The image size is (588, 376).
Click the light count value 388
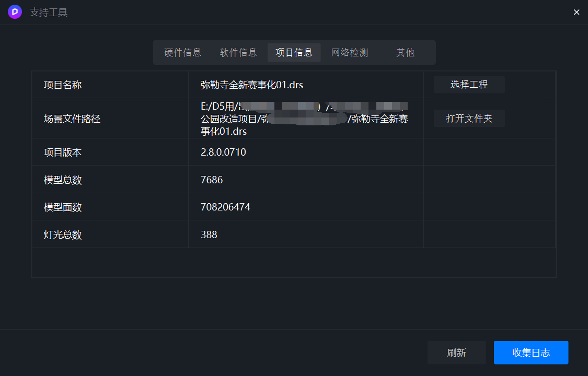click(x=209, y=234)
